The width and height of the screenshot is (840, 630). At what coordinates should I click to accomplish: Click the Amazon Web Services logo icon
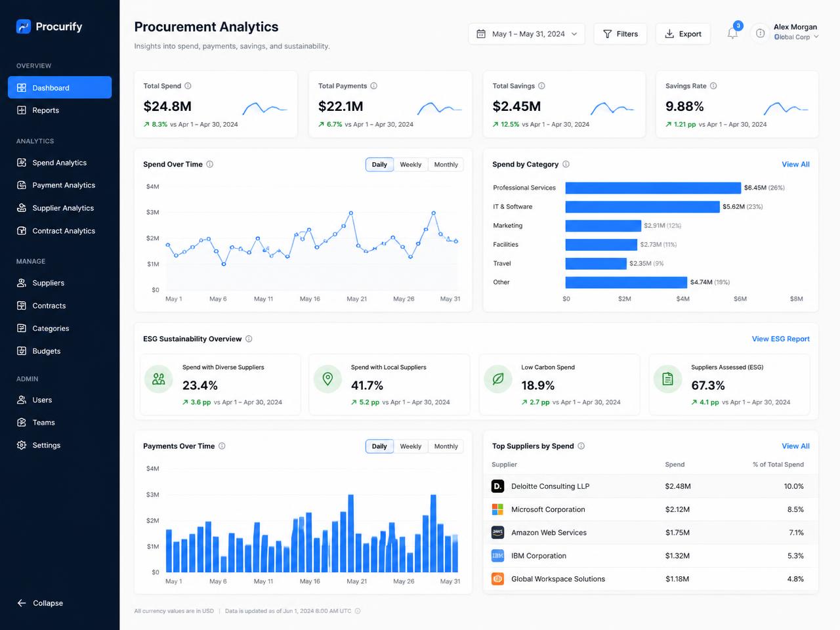(497, 532)
